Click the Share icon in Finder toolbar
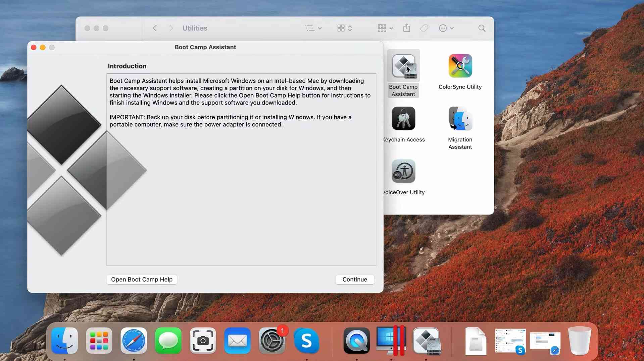 pyautogui.click(x=406, y=28)
